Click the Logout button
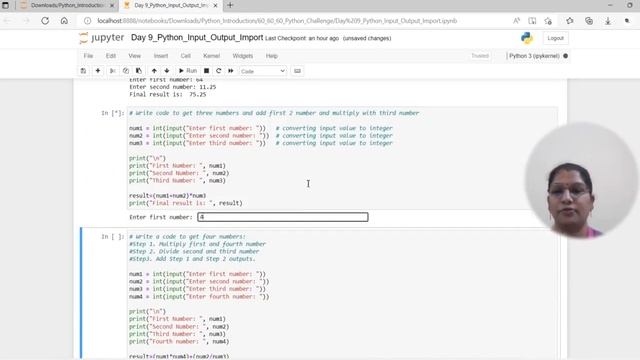This screenshot has width=640, height=360. (555, 38)
